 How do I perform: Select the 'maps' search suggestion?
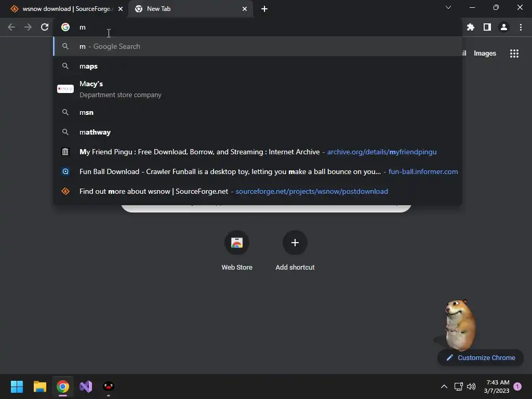pyautogui.click(x=258, y=66)
